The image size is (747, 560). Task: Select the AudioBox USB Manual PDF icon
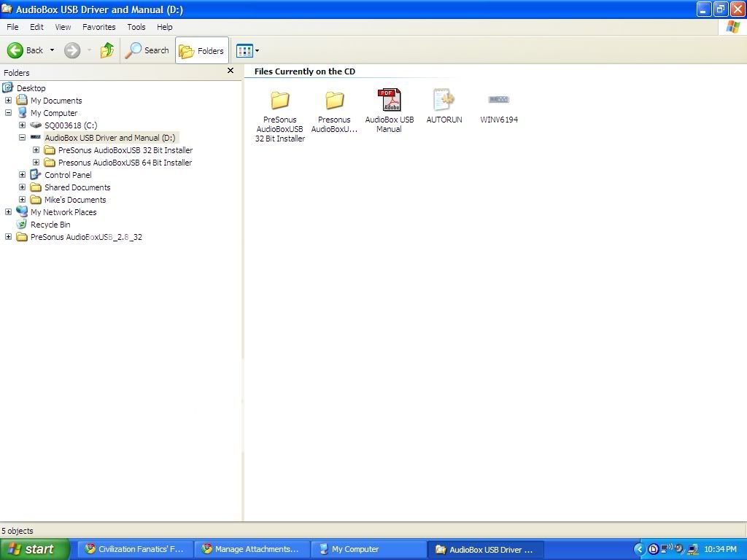tap(390, 99)
